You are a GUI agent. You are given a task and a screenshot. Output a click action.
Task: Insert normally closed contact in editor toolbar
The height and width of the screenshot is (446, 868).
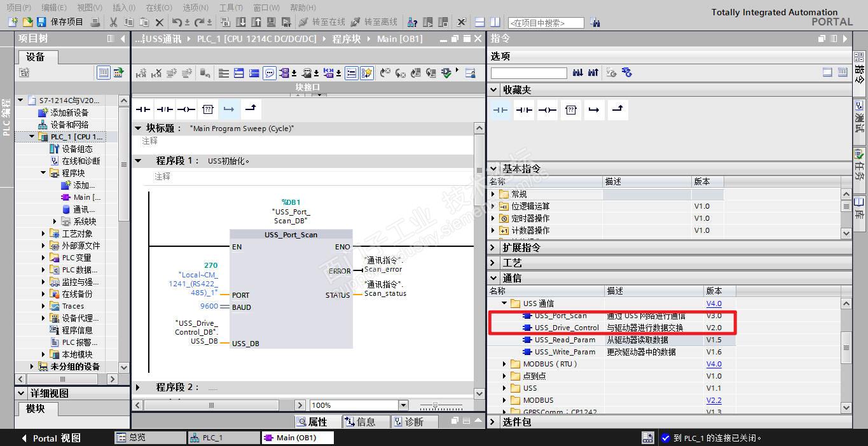tap(165, 109)
